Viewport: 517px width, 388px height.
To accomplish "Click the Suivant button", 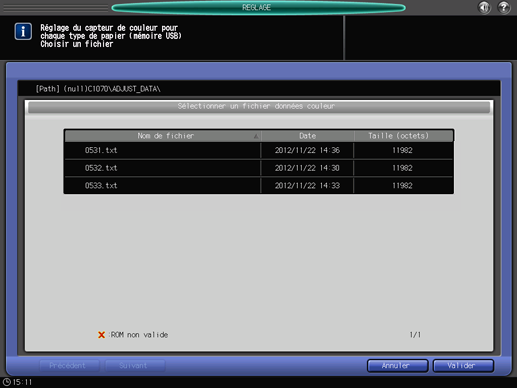I will (135, 366).
